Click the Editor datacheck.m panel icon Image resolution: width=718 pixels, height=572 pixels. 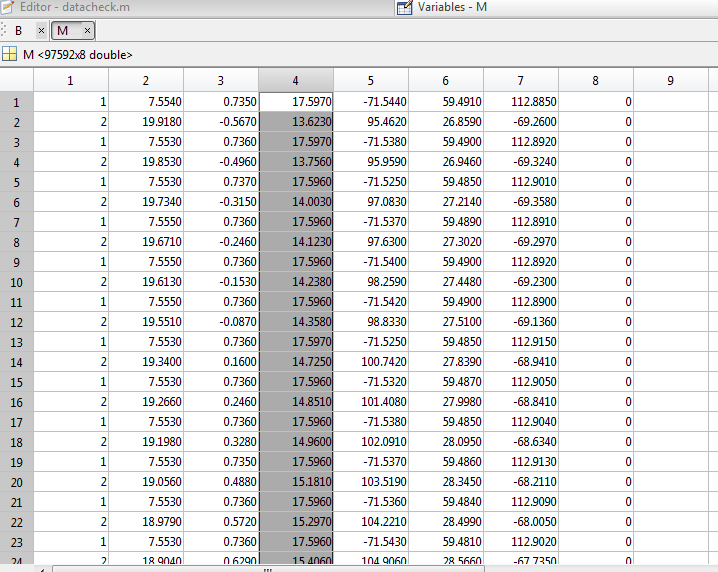point(9,8)
